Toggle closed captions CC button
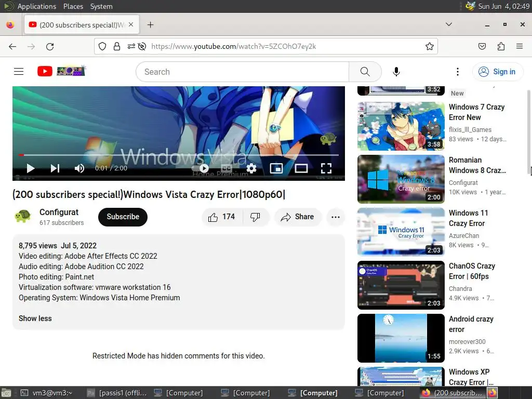The height and width of the screenshot is (399, 532). pos(227,168)
